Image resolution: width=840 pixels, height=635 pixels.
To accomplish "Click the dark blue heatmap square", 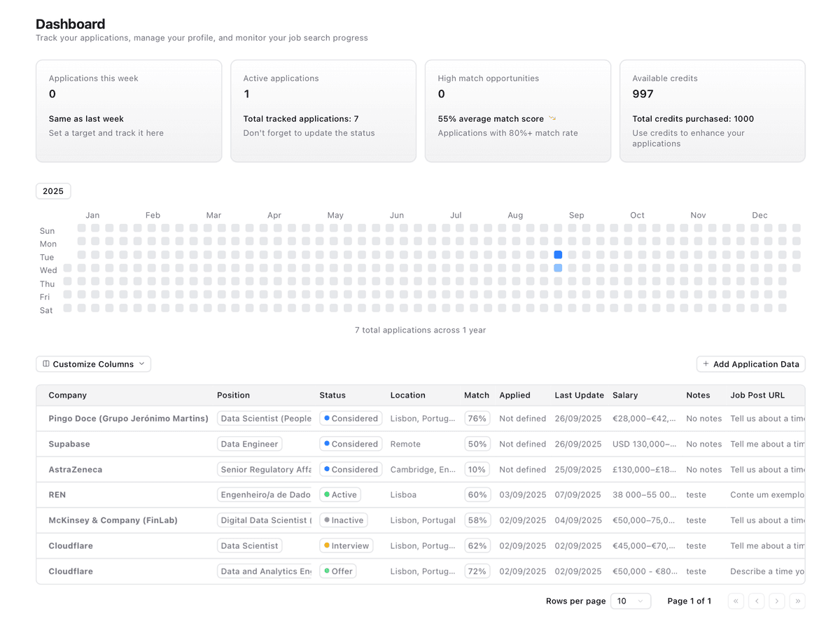I will point(558,255).
